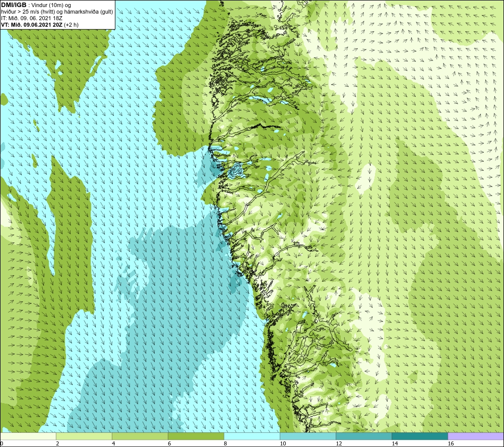Click the 0–2 m/s pale legend swatch
This screenshot has height=447, width=504.
coord(28,436)
